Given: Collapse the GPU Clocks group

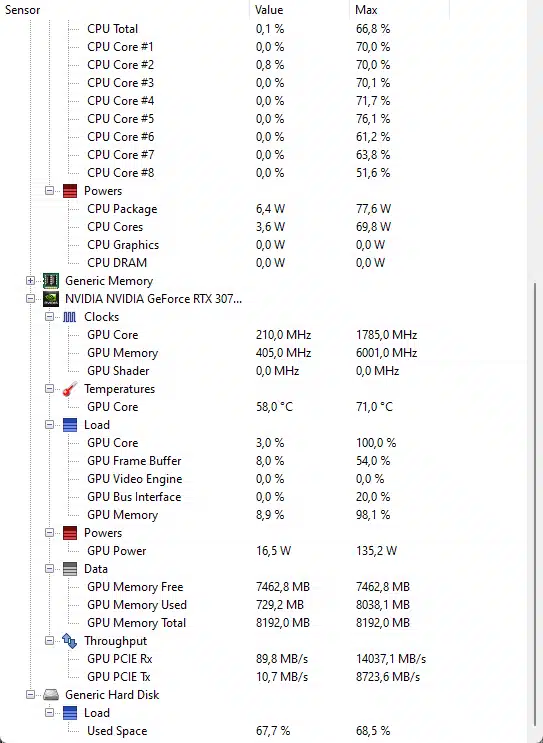Looking at the screenshot, I should click(49, 317).
